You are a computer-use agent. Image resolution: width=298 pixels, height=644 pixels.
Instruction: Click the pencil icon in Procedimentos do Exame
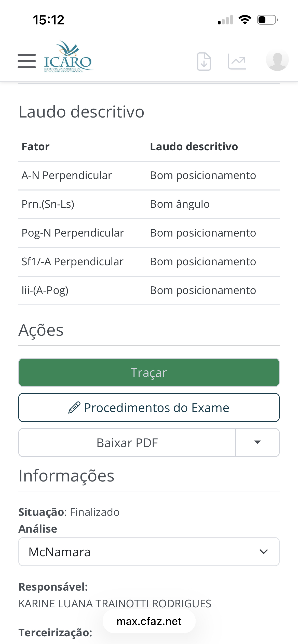click(x=74, y=408)
